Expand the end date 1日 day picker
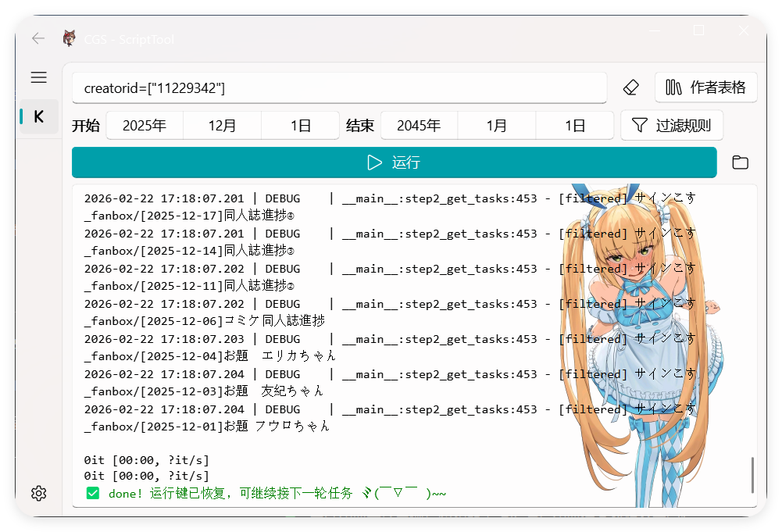Screen dimensions: 782x532 [575, 125]
